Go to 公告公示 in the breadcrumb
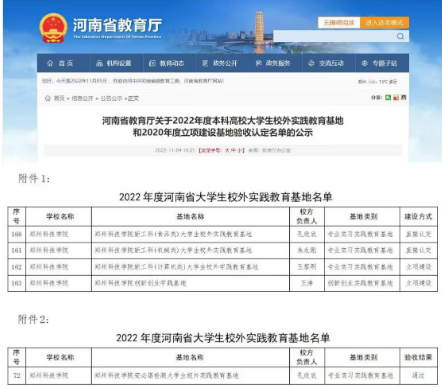 click(111, 98)
